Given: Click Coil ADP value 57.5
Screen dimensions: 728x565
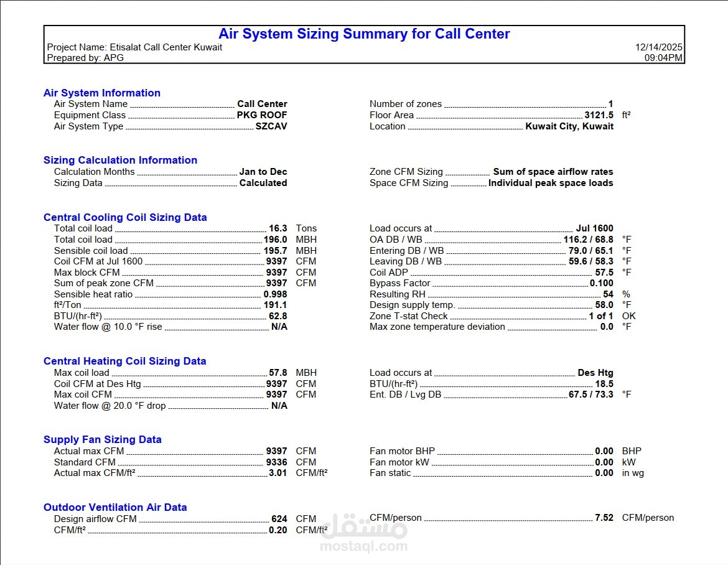Looking at the screenshot, I should (x=604, y=273).
